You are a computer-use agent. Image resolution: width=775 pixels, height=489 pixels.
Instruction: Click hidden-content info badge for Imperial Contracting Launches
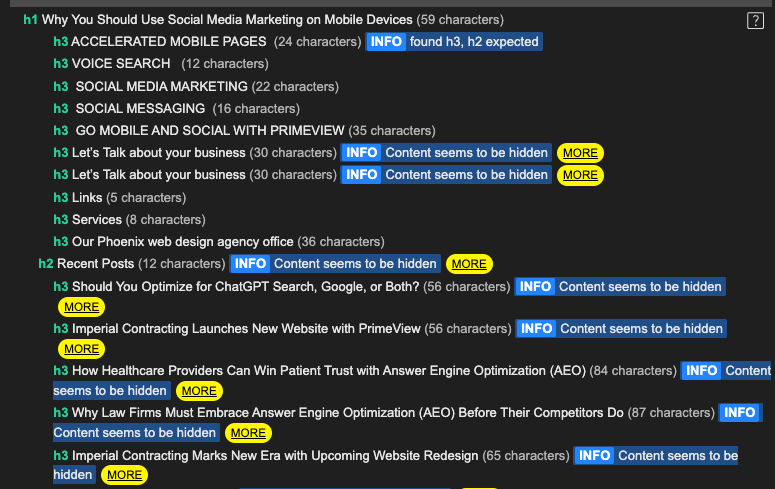pyautogui.click(x=621, y=329)
